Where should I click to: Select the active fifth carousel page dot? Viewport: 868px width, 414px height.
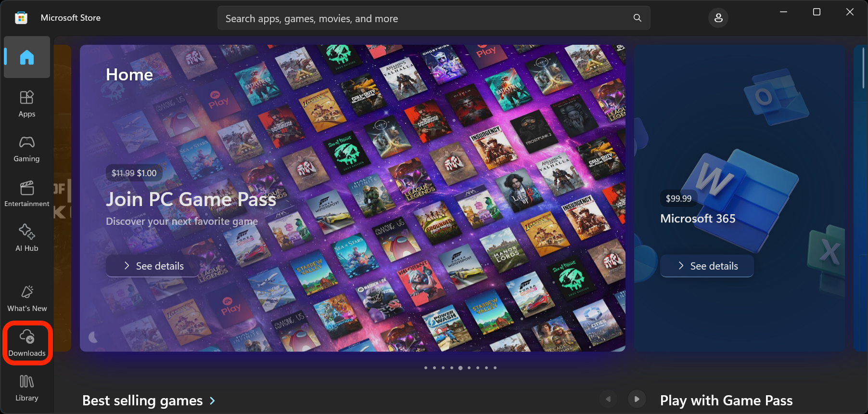(x=460, y=368)
